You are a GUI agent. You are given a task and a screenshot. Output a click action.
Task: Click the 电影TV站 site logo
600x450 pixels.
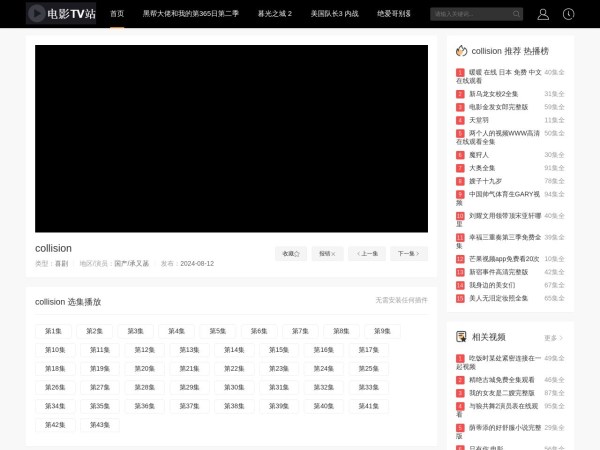61,14
